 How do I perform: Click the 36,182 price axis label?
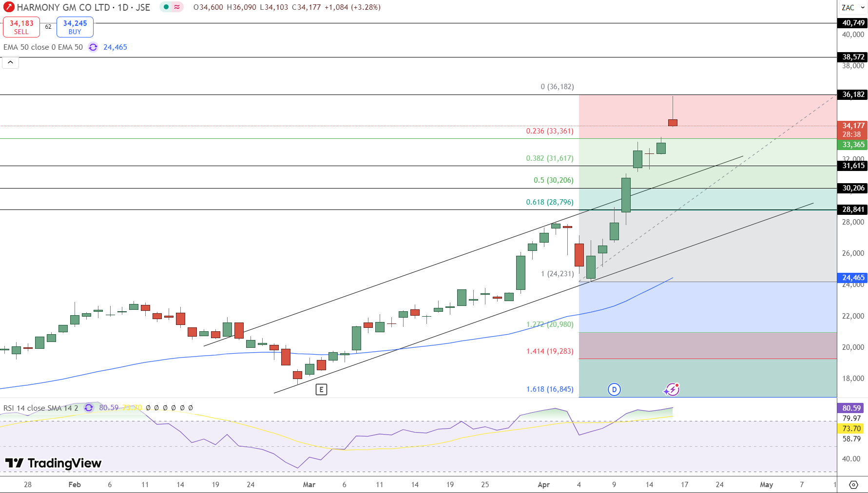coord(852,95)
